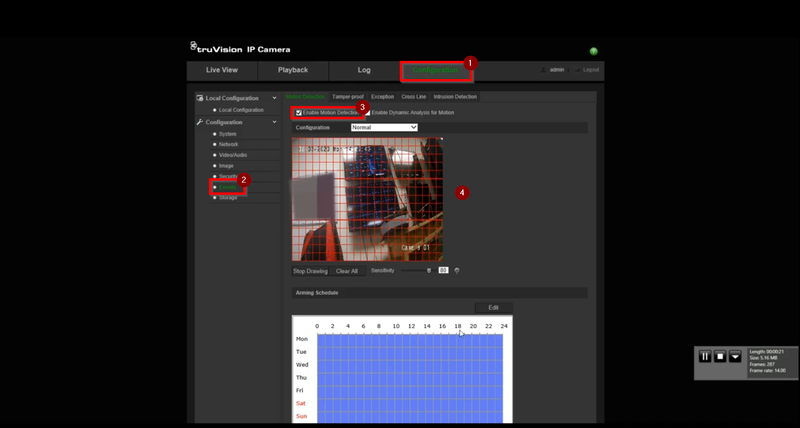Click the green help icon
The image size is (800, 428).
pos(593,51)
